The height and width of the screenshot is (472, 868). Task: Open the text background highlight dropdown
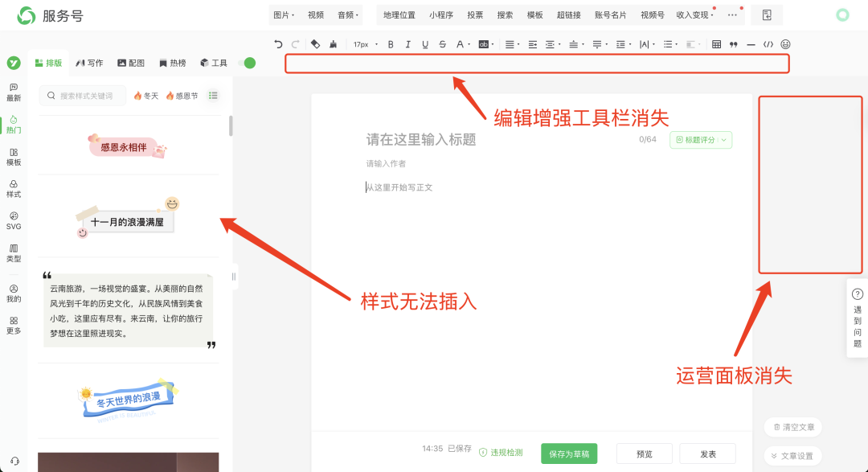(x=486, y=44)
